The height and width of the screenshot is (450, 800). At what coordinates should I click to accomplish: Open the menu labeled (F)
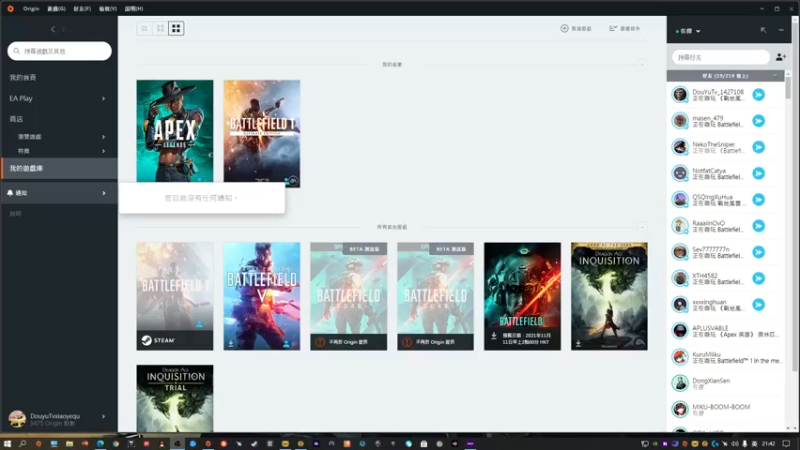pyautogui.click(x=82, y=9)
